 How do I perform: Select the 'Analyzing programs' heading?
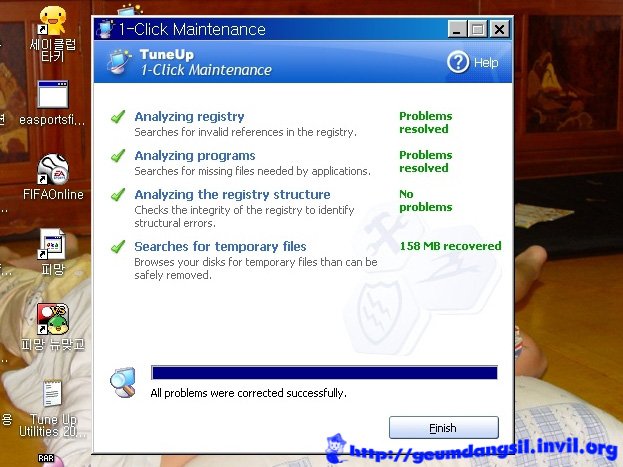[x=195, y=155]
